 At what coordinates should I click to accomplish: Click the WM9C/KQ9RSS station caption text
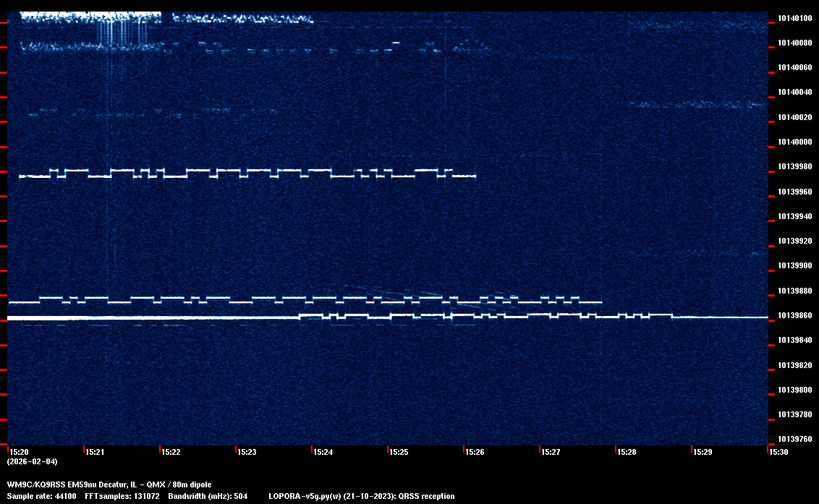[x=109, y=484]
